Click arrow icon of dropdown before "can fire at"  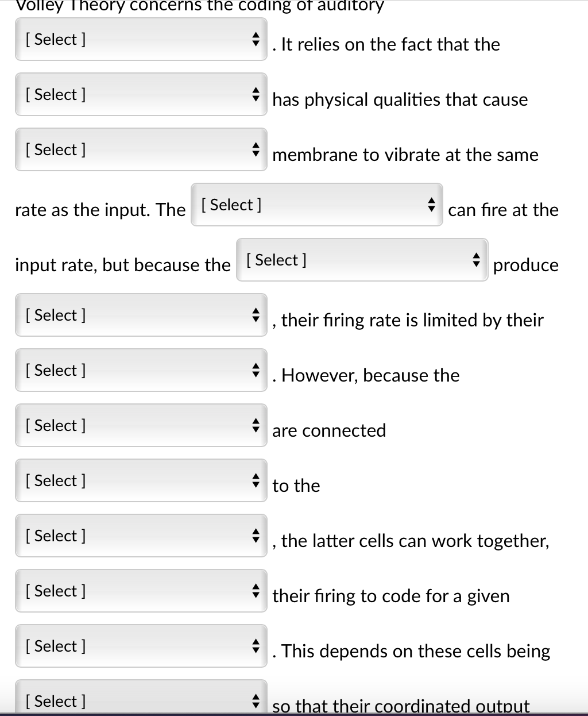pyautogui.click(x=432, y=205)
